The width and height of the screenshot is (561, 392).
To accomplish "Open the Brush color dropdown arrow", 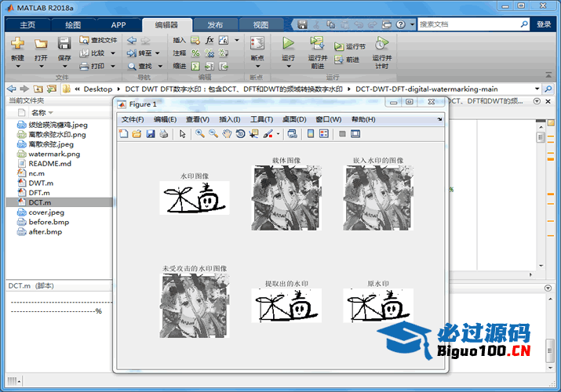I will pos(278,134).
